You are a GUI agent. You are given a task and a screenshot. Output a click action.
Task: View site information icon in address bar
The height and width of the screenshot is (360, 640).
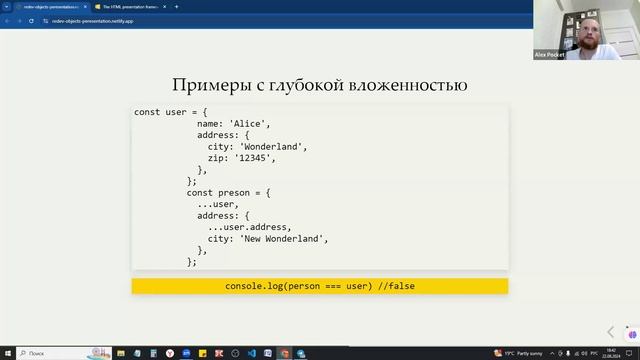(x=45, y=21)
